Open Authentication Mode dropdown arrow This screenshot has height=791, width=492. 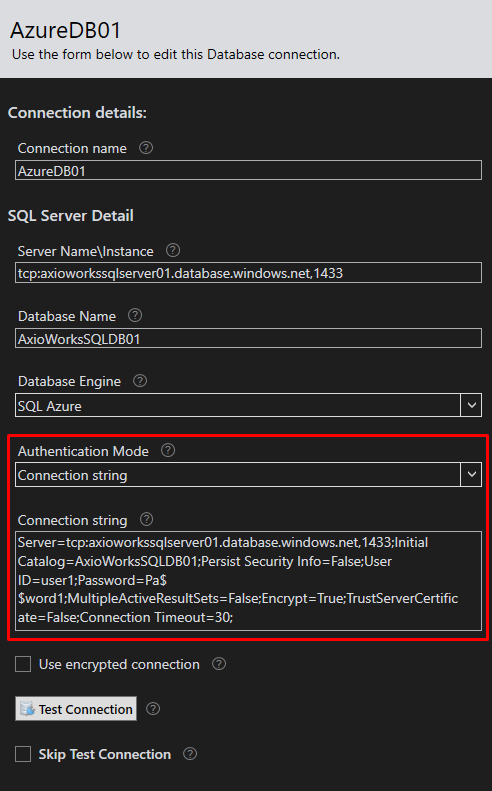click(471, 474)
